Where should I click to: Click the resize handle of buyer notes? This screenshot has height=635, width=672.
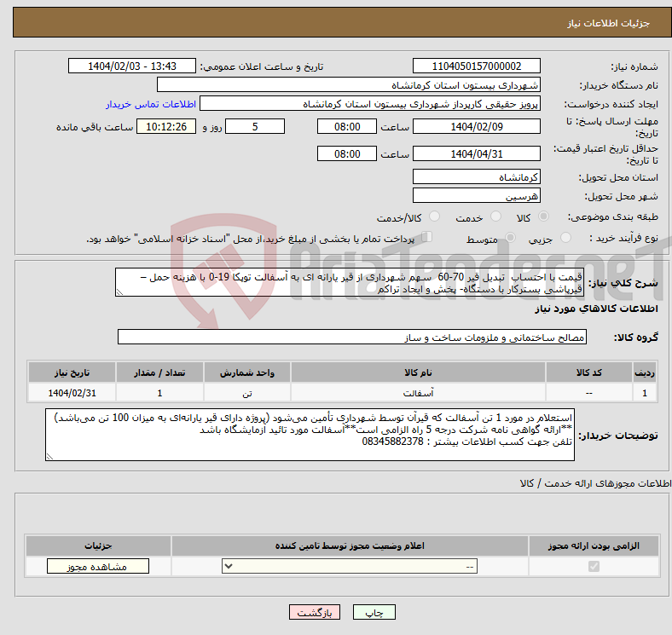pyautogui.click(x=49, y=457)
